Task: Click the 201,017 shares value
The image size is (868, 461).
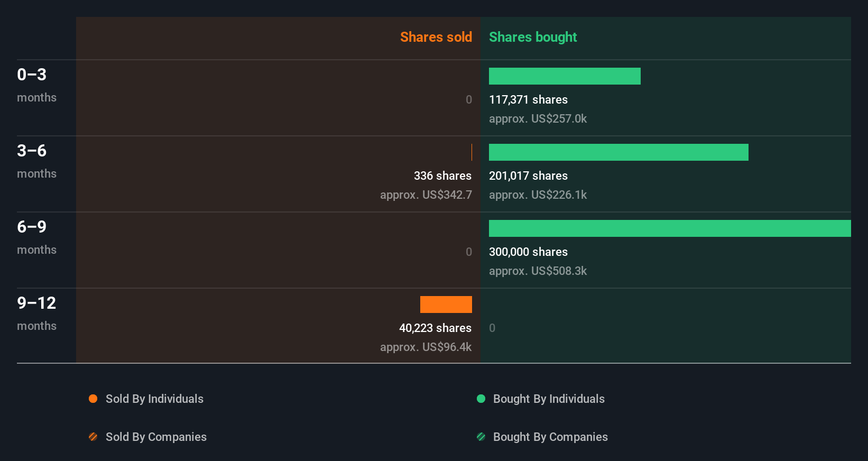Action: (x=528, y=176)
